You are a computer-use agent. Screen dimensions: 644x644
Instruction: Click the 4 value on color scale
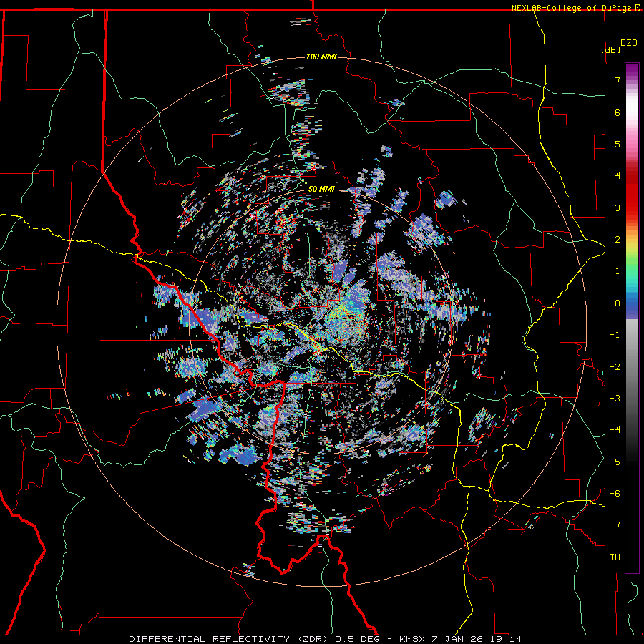pos(618,176)
